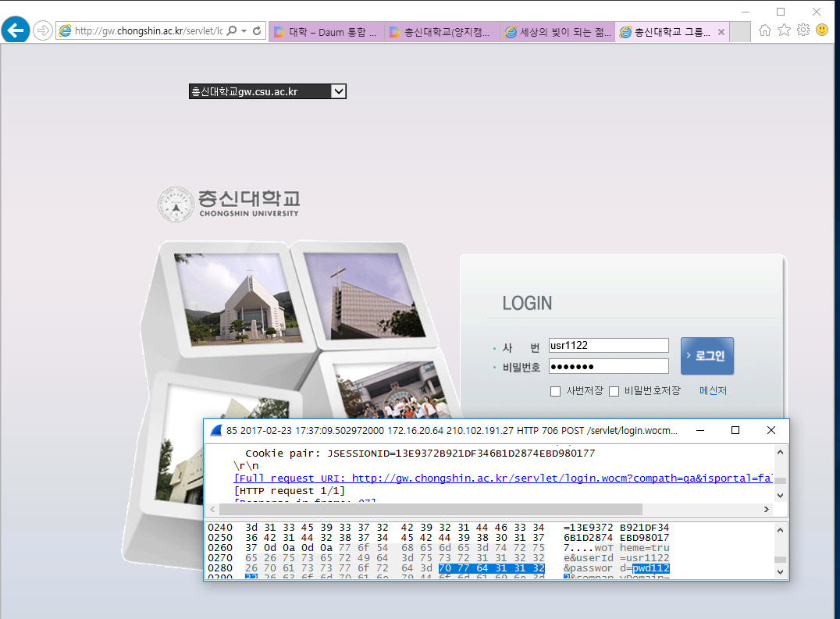Close the active 총신대학교 그룹 tab
The height and width of the screenshot is (619, 840).
pos(721,32)
